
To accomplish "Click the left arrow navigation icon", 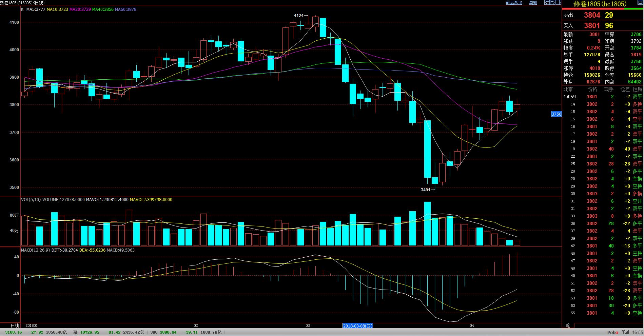I will [x=547, y=3].
